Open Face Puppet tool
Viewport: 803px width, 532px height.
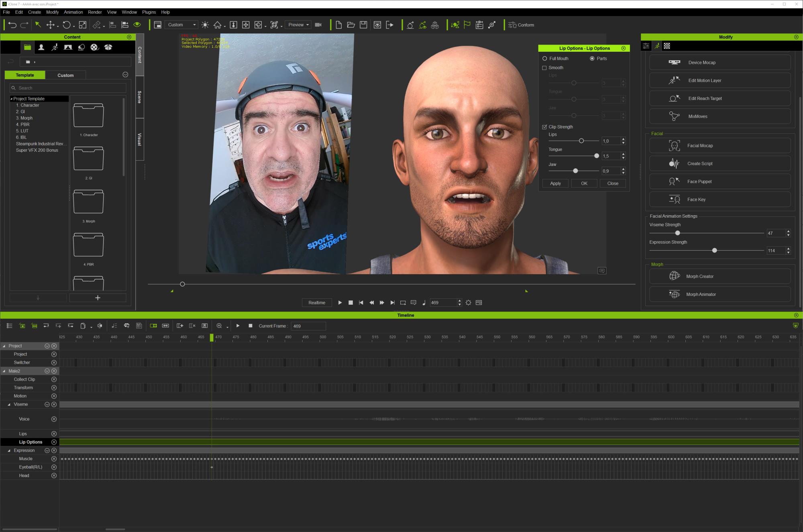(720, 181)
